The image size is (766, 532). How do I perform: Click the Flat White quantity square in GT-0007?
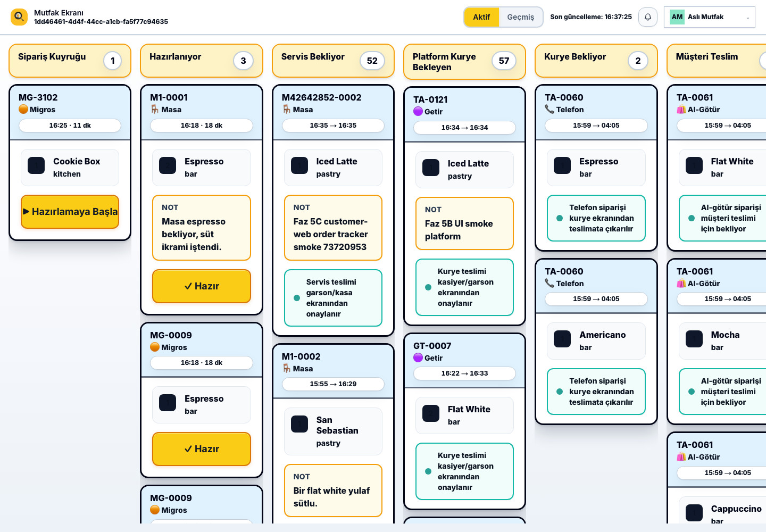[x=431, y=413]
